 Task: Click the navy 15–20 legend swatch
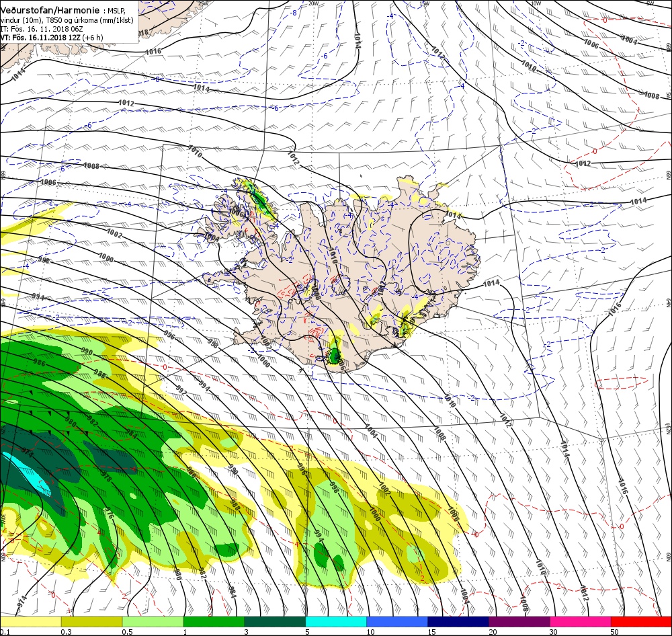tap(458, 621)
